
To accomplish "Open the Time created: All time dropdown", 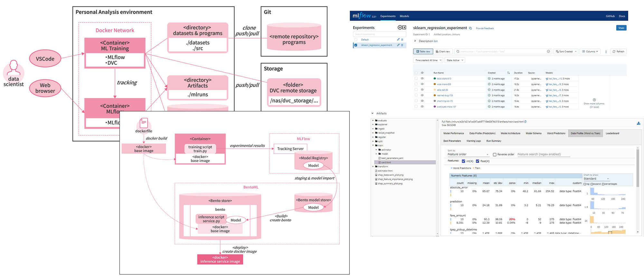I will (x=428, y=60).
